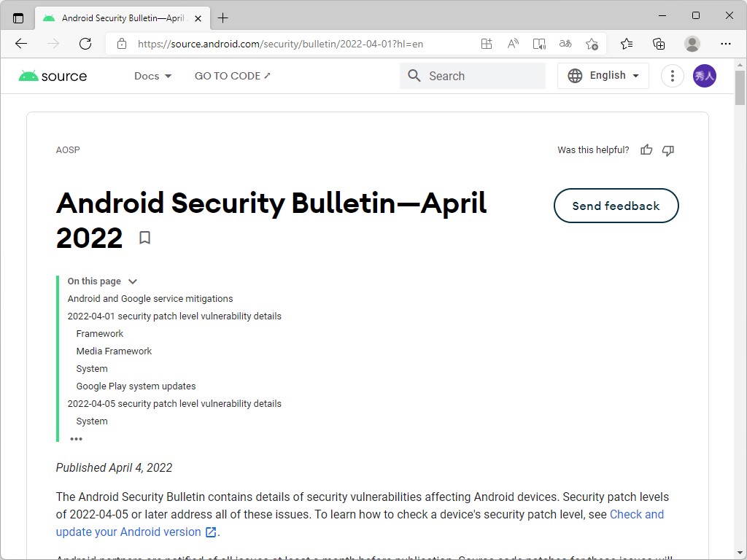
Task: Open the Favorites list icon
Action: point(627,44)
